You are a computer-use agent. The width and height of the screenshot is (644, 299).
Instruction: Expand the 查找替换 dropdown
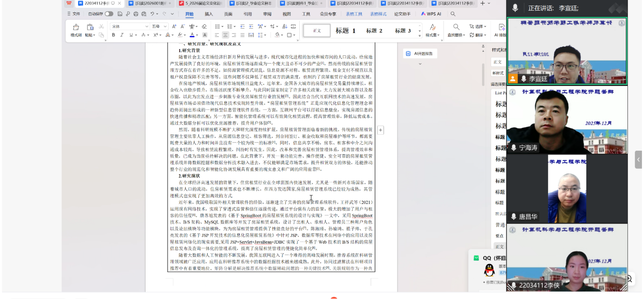(x=456, y=35)
